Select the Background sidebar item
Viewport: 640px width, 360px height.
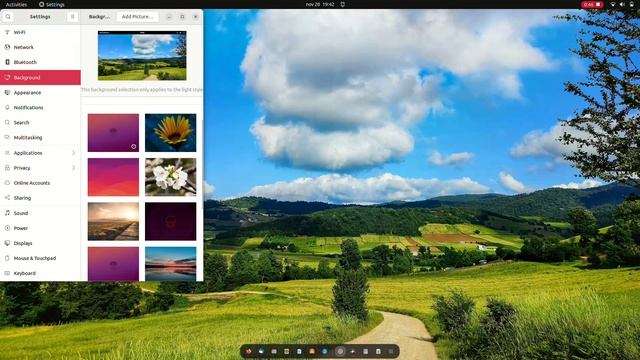[40, 78]
